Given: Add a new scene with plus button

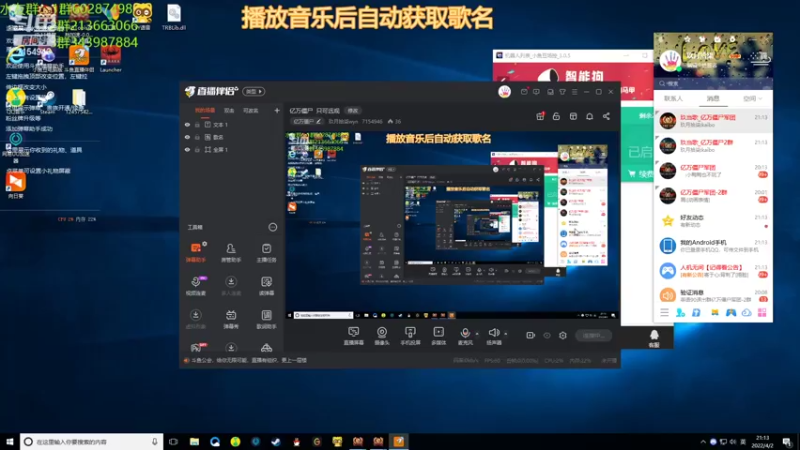Looking at the screenshot, I should point(277,111).
